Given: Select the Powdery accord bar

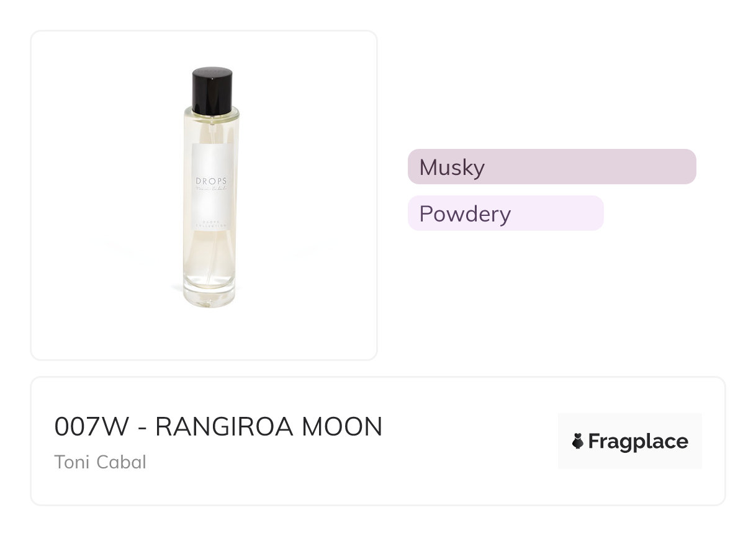Looking at the screenshot, I should click(505, 213).
